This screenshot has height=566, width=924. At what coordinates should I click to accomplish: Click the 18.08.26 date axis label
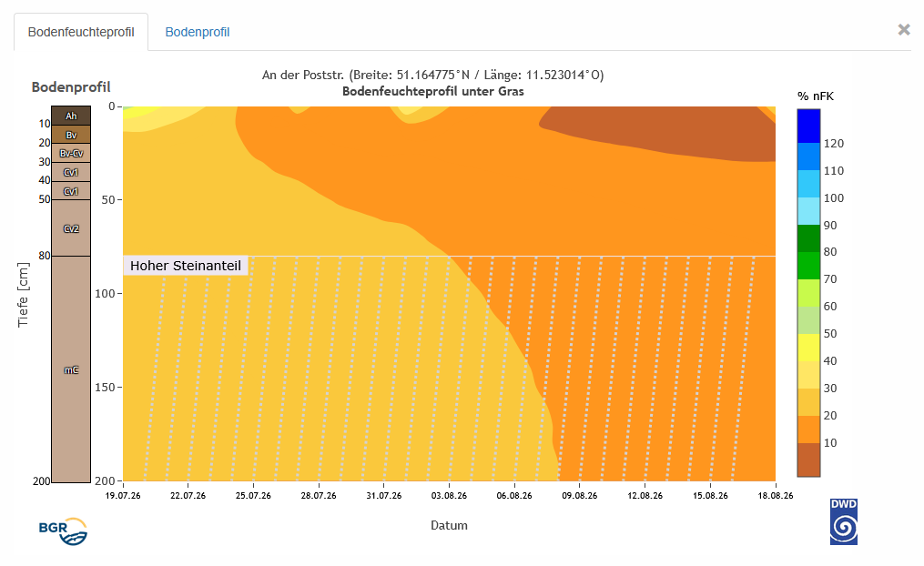pyautogui.click(x=776, y=495)
